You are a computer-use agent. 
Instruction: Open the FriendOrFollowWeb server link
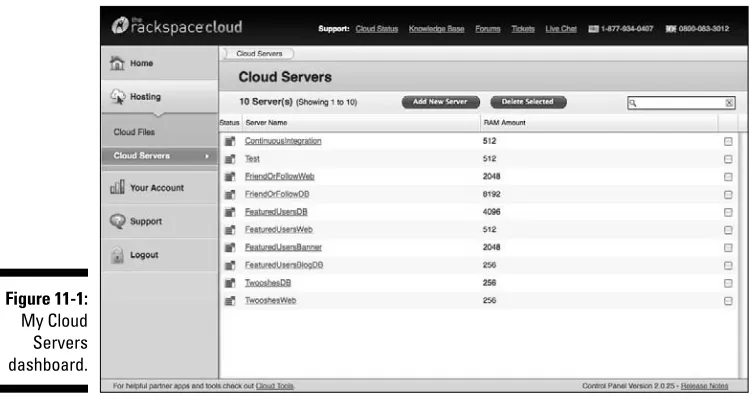279,176
